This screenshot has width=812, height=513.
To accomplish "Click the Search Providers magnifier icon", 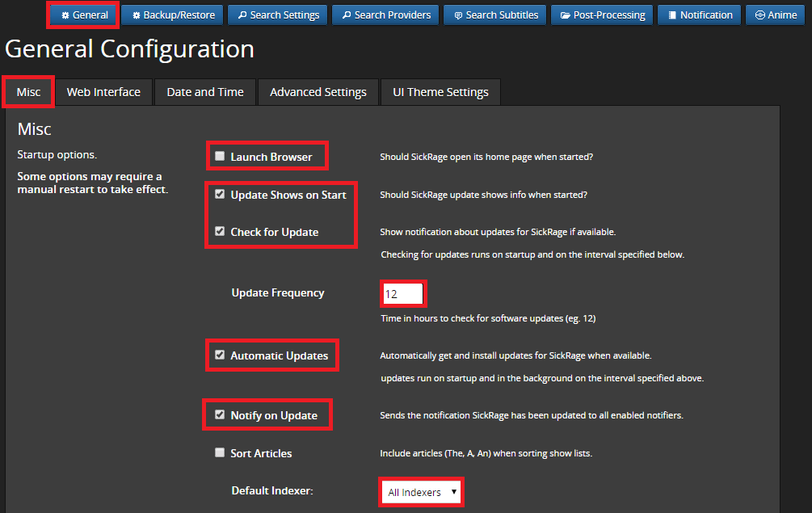I will tap(347, 15).
